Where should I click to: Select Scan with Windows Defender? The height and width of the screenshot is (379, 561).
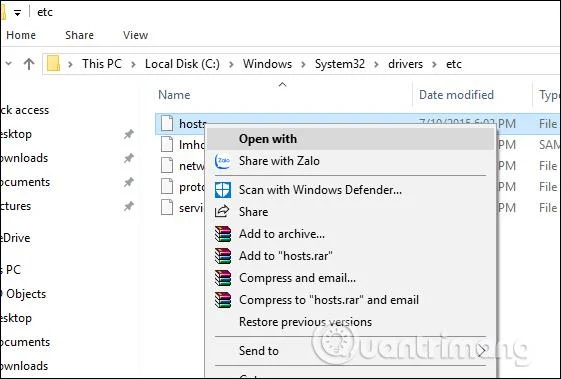[350, 190]
